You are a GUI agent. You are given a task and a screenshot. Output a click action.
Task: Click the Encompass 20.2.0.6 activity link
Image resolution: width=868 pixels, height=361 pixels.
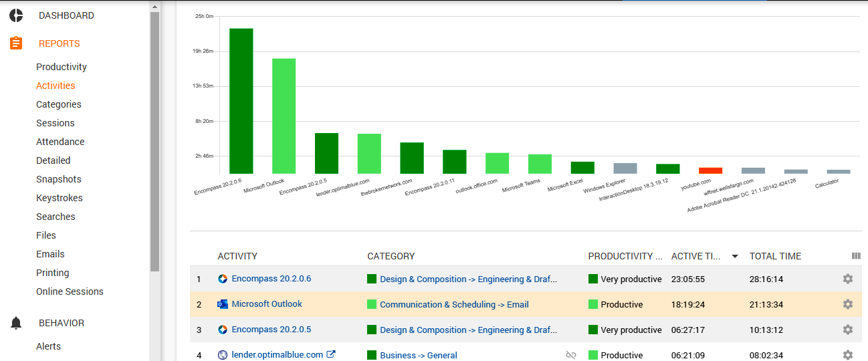(x=272, y=279)
